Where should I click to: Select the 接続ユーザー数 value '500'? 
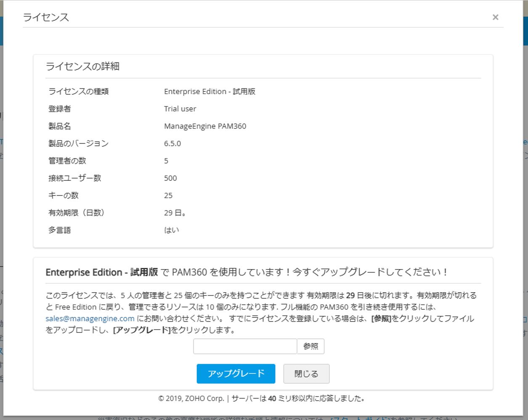(170, 178)
